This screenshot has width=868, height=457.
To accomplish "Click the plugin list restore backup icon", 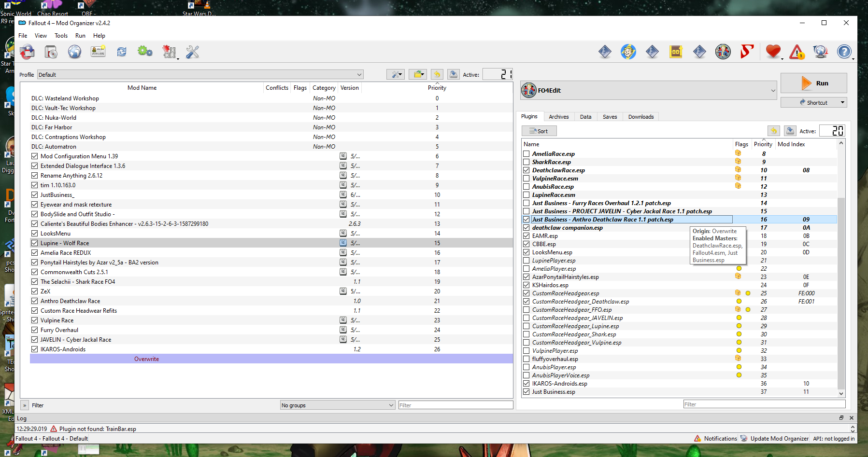I will click(774, 131).
